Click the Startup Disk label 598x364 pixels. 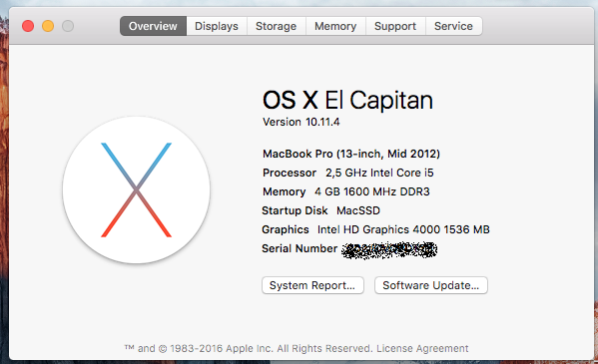[295, 210]
